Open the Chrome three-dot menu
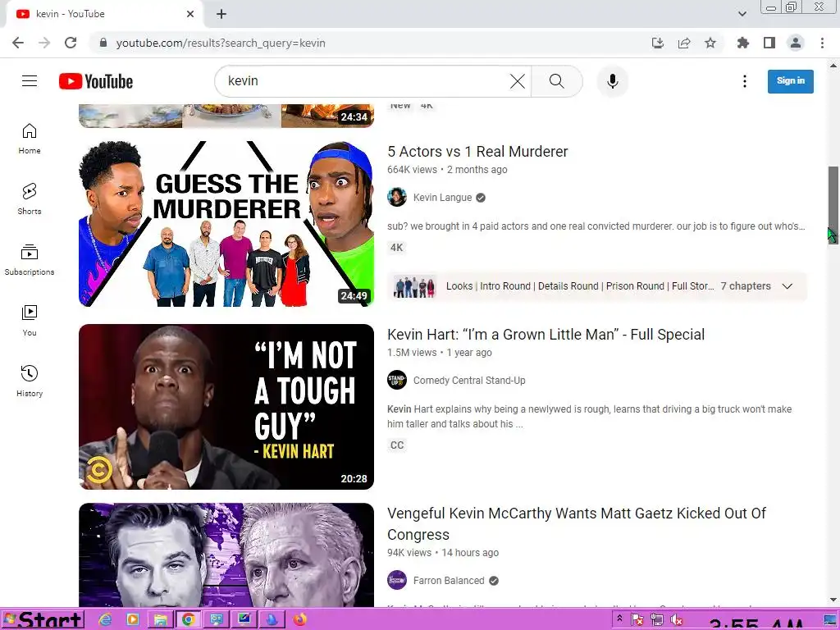The width and height of the screenshot is (840, 630). click(x=822, y=43)
